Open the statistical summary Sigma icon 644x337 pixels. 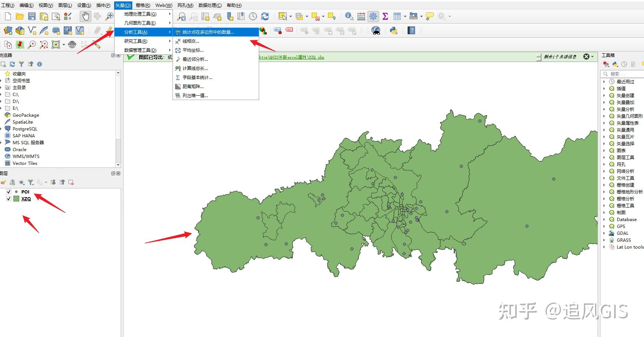click(385, 16)
